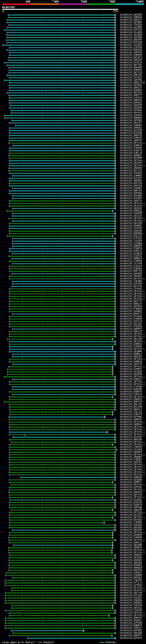Select the UniRef100_B6T6X2 label

131,93
